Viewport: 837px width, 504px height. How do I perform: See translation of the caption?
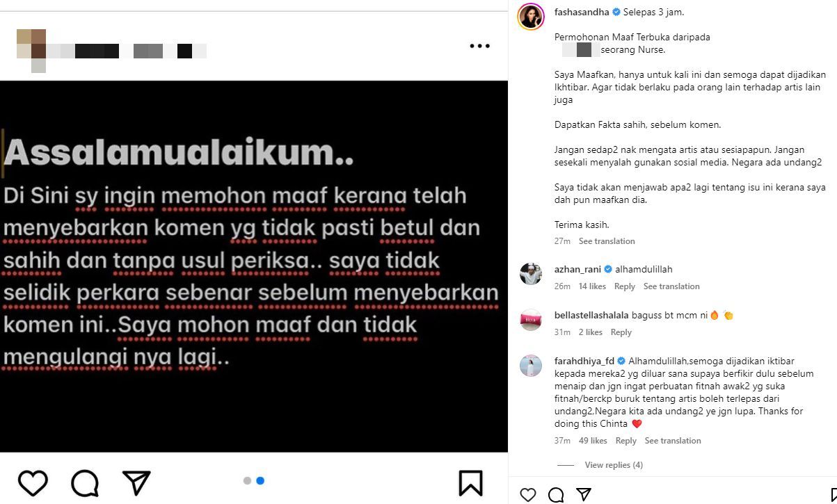607,241
